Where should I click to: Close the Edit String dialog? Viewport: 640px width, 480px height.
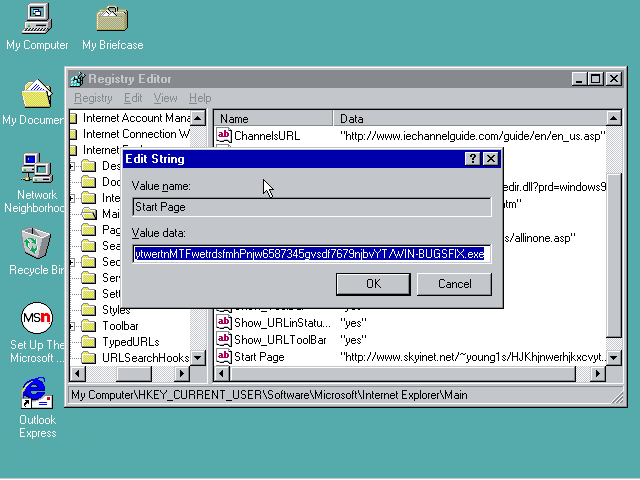pos(491,158)
